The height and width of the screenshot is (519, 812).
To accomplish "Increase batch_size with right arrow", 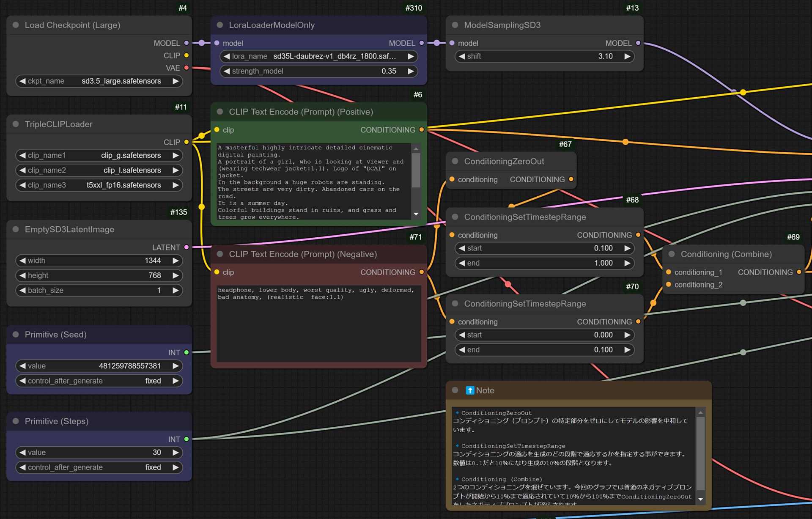I will click(176, 290).
